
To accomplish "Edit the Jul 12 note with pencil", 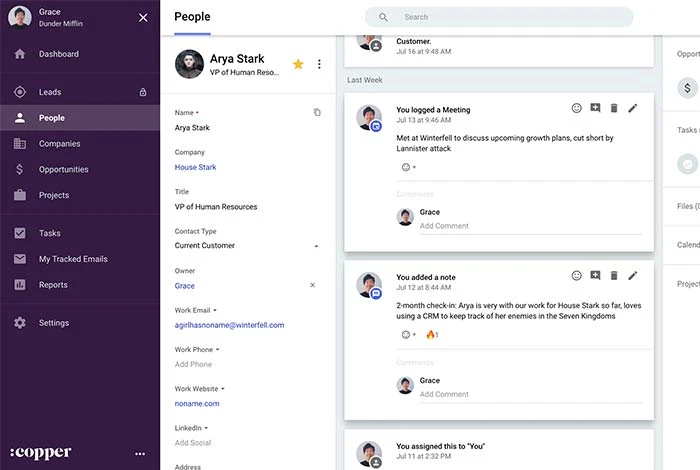I will (x=633, y=275).
